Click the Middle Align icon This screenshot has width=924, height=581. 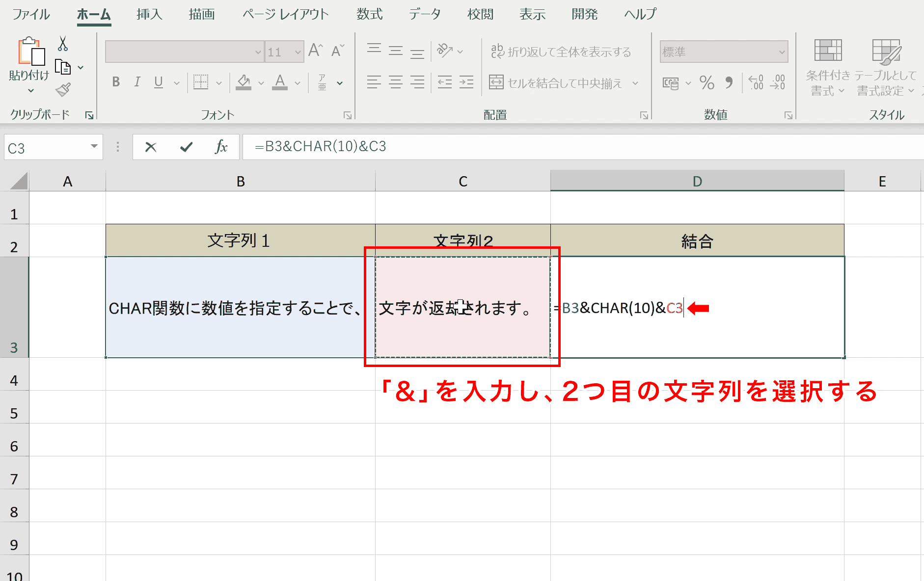click(396, 50)
